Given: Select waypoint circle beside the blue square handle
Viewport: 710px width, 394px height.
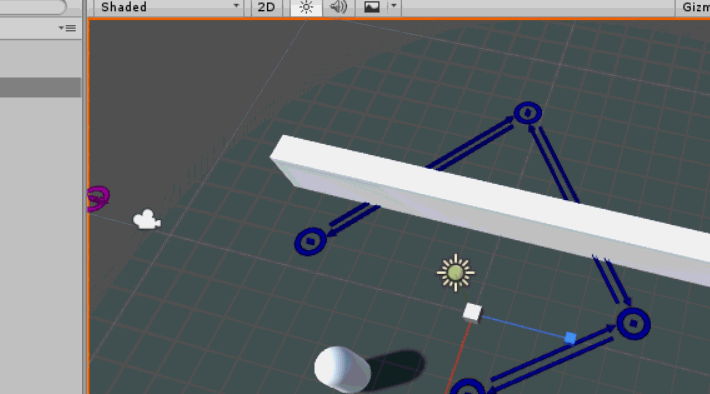Looking at the screenshot, I should 633,323.
